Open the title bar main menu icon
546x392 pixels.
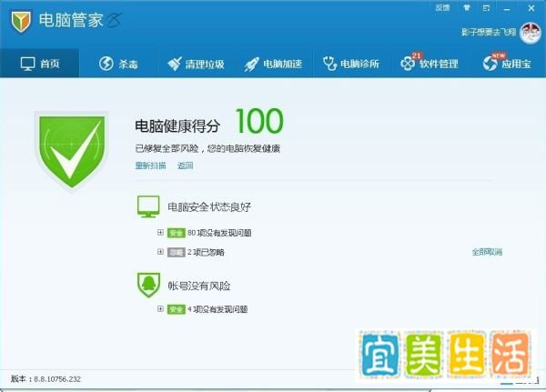(x=486, y=7)
